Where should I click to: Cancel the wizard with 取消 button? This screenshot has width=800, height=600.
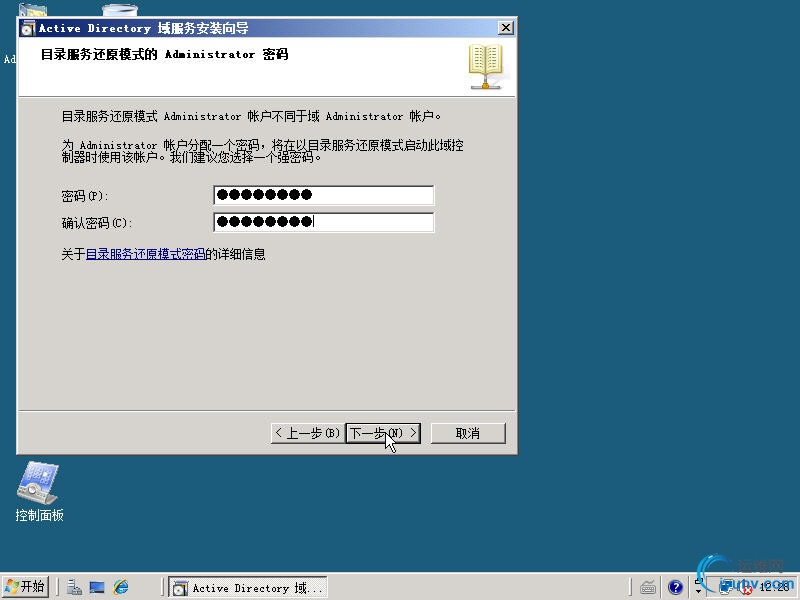468,433
